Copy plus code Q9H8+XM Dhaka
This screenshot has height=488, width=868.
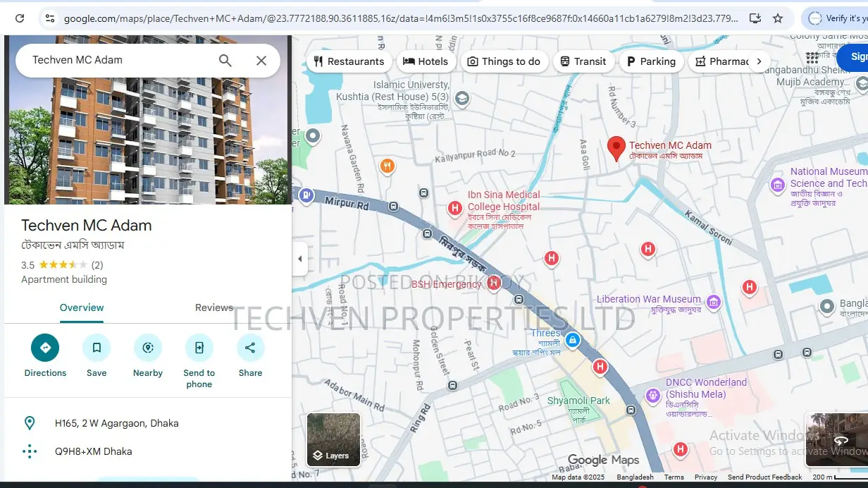[148, 451]
